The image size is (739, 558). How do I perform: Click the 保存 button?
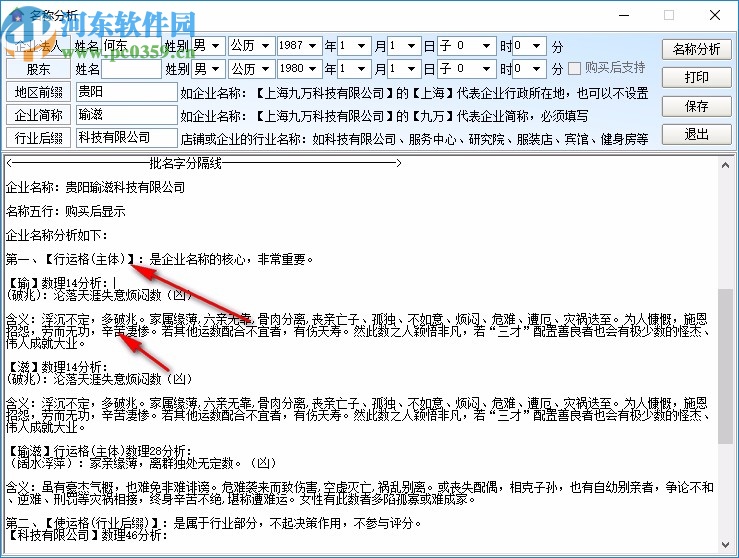pyautogui.click(x=696, y=106)
